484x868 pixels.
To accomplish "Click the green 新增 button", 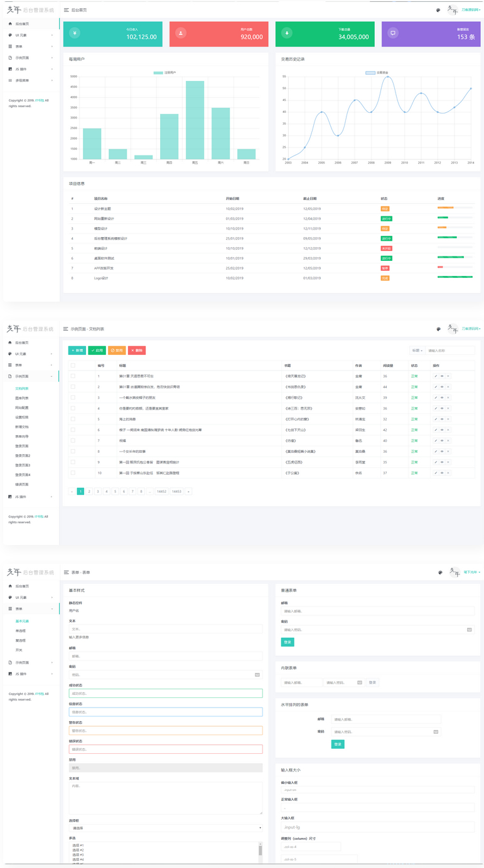I will click(x=77, y=351).
